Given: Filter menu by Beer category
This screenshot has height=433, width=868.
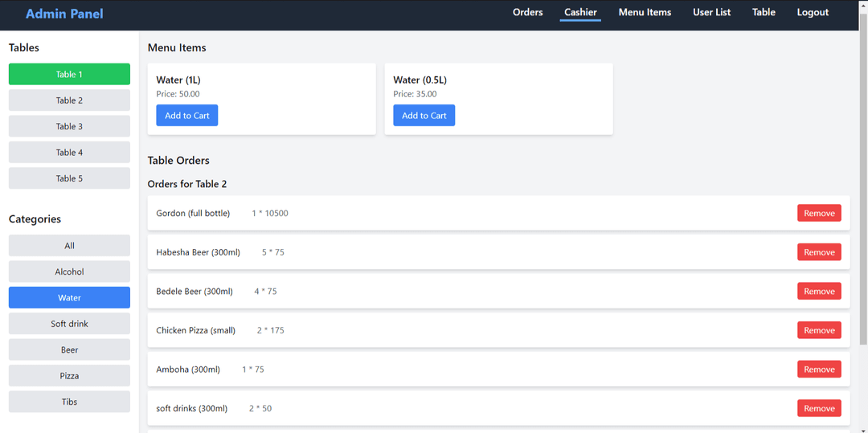Looking at the screenshot, I should (x=69, y=349).
